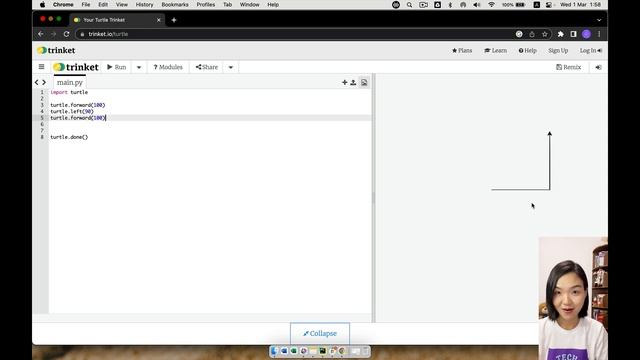Open Control Center in menu bar
Viewport: 640px width, 360px height.
[x=549, y=5]
